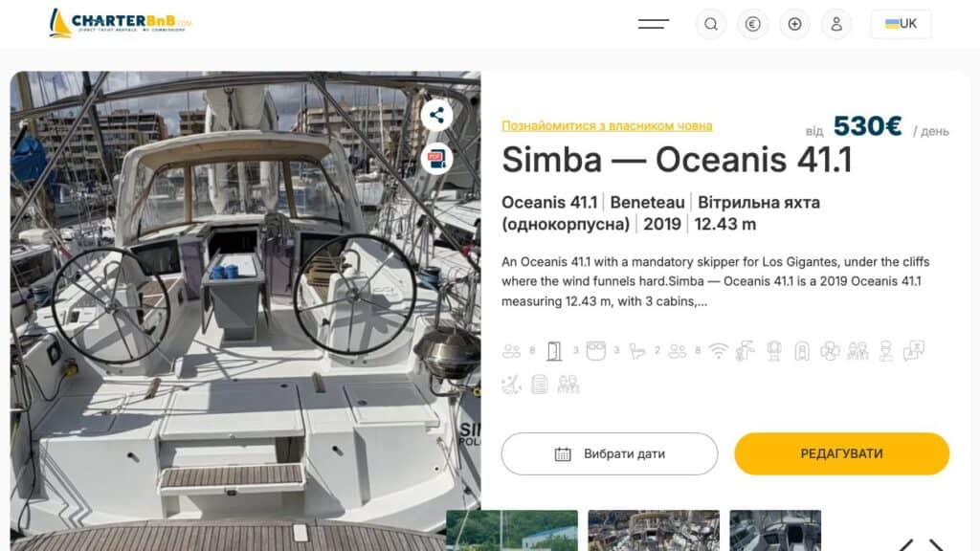980x551 pixels.
Task: Click the '/ день' per-day label
Action: [x=931, y=131]
